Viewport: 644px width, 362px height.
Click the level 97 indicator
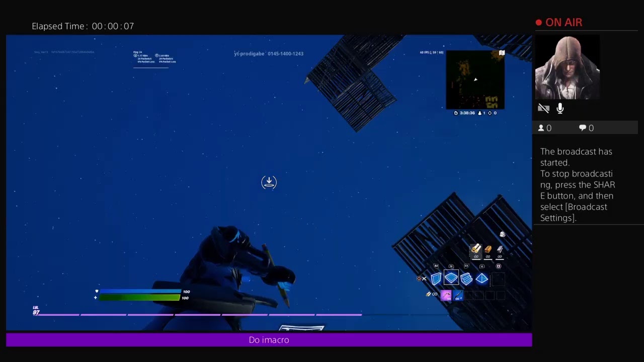[36, 311]
